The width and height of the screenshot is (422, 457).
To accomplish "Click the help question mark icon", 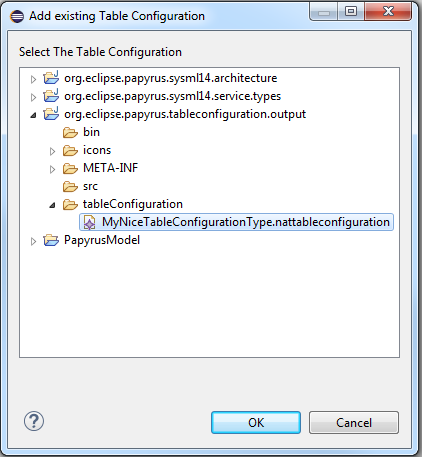I will pos(34,421).
